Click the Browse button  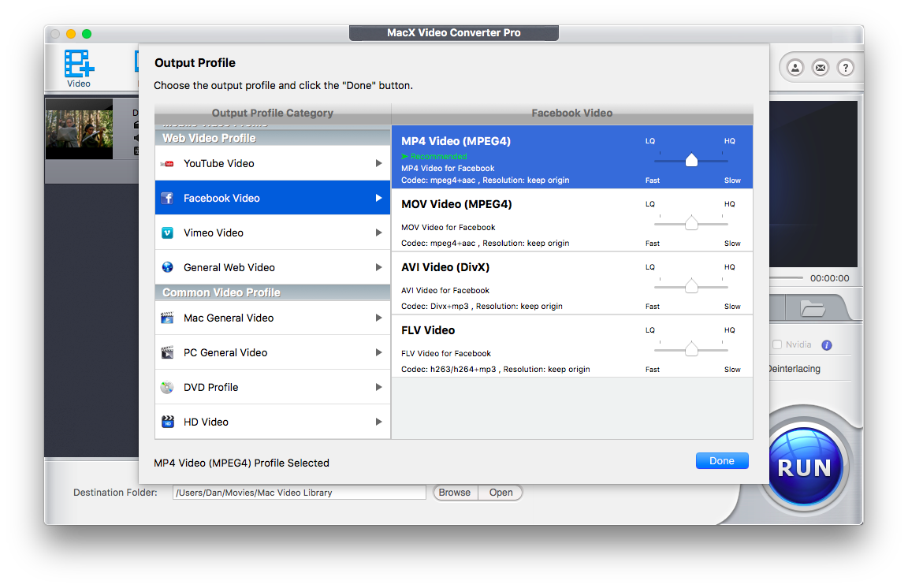[x=455, y=493]
